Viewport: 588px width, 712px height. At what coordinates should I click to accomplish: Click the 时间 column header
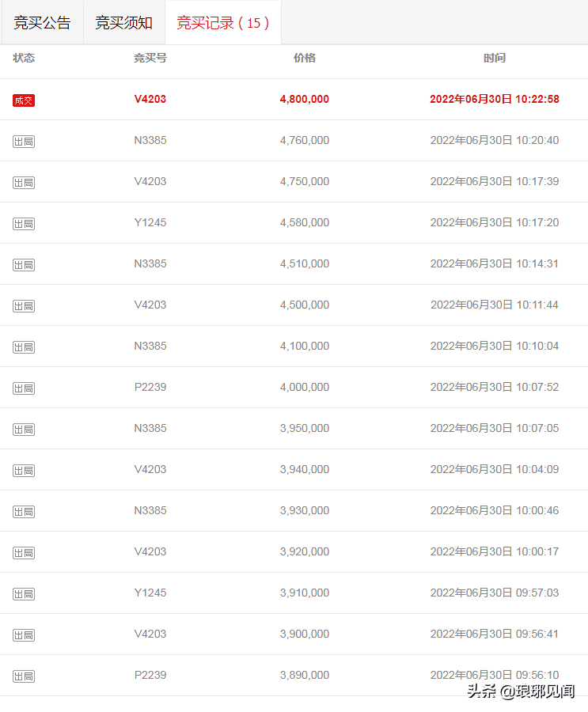495,58
